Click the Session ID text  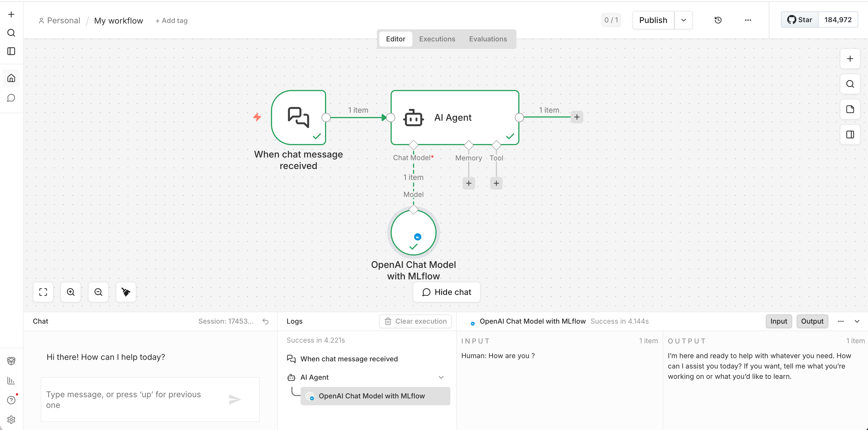(x=225, y=322)
